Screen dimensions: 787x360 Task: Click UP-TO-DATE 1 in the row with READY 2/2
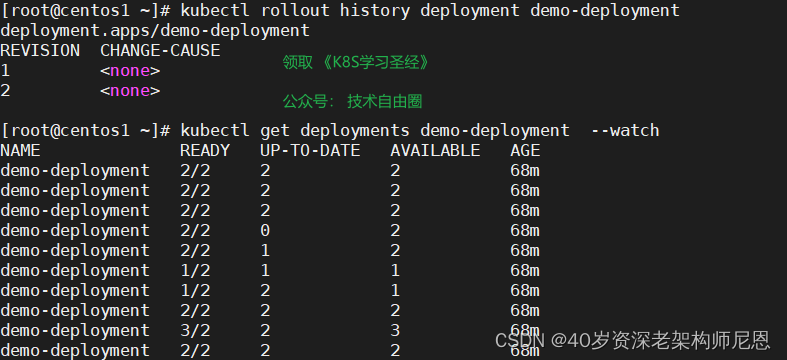pos(265,251)
